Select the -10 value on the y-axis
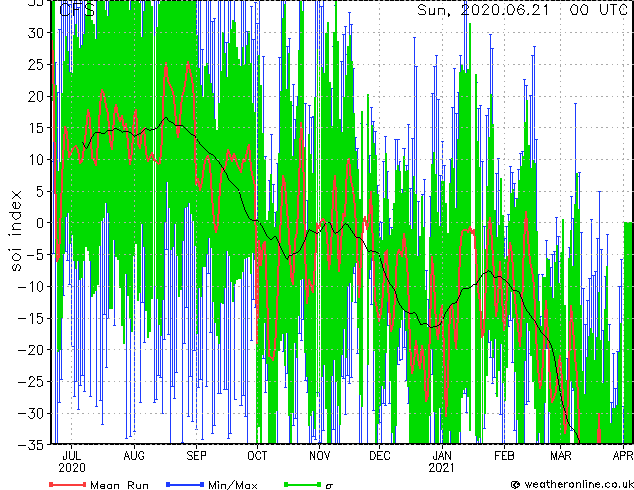 coord(30,287)
